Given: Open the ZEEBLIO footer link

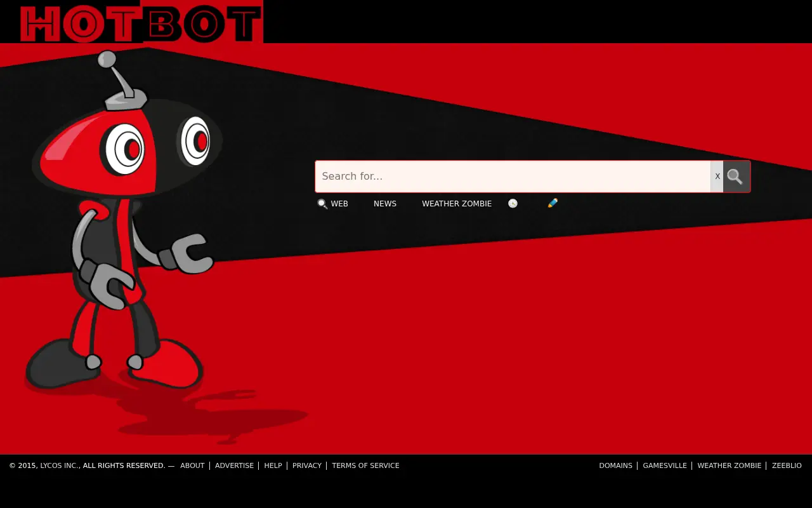Looking at the screenshot, I should [787, 465].
